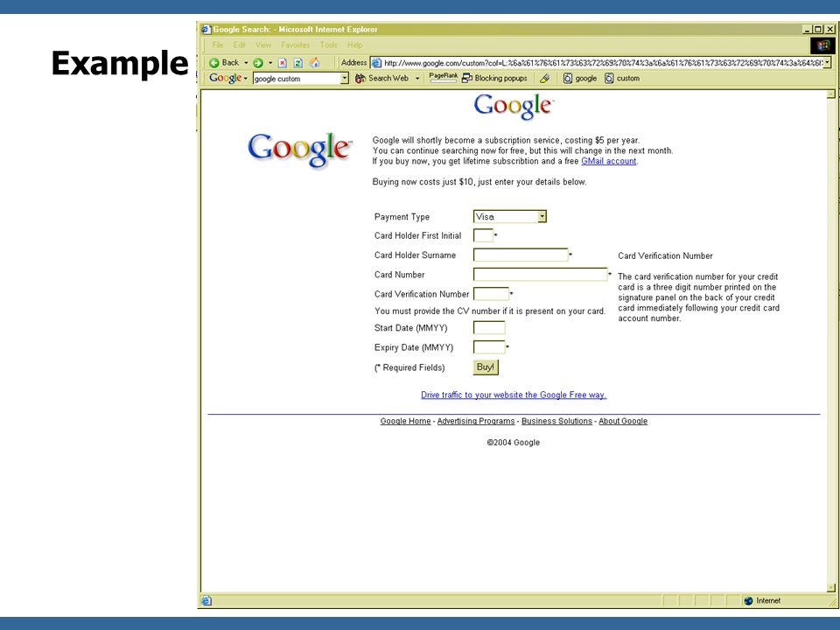This screenshot has width=840, height=630.
Task: Click the highlighter pen icon
Action: 545,78
